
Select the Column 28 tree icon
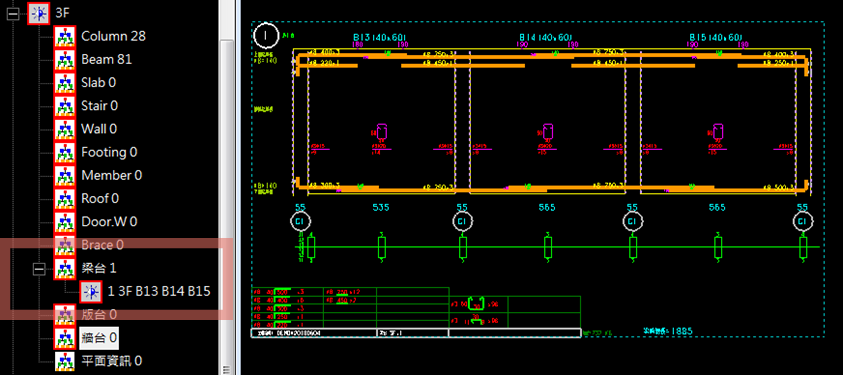[65, 37]
